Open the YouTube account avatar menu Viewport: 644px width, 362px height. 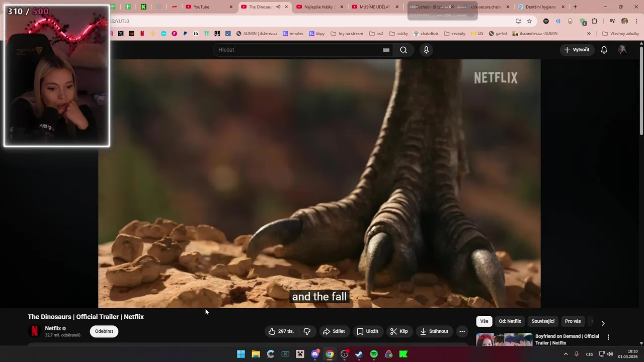(622, 50)
